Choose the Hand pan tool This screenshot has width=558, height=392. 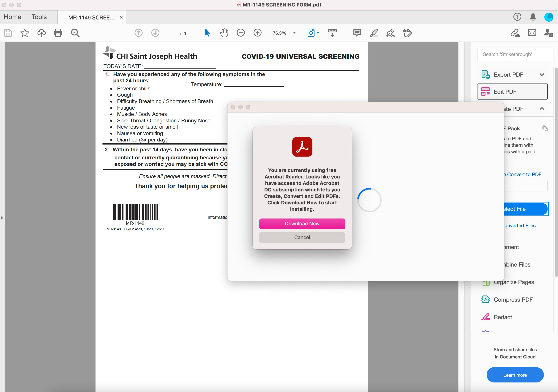click(x=224, y=33)
